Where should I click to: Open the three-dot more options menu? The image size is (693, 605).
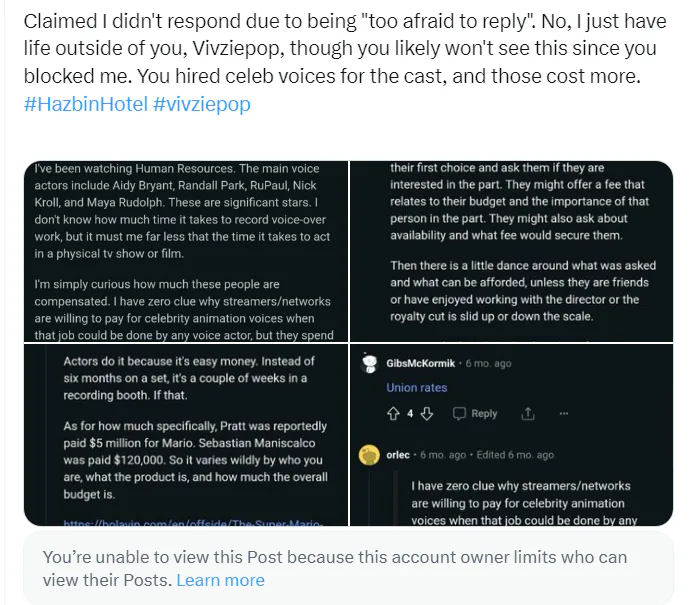564,413
